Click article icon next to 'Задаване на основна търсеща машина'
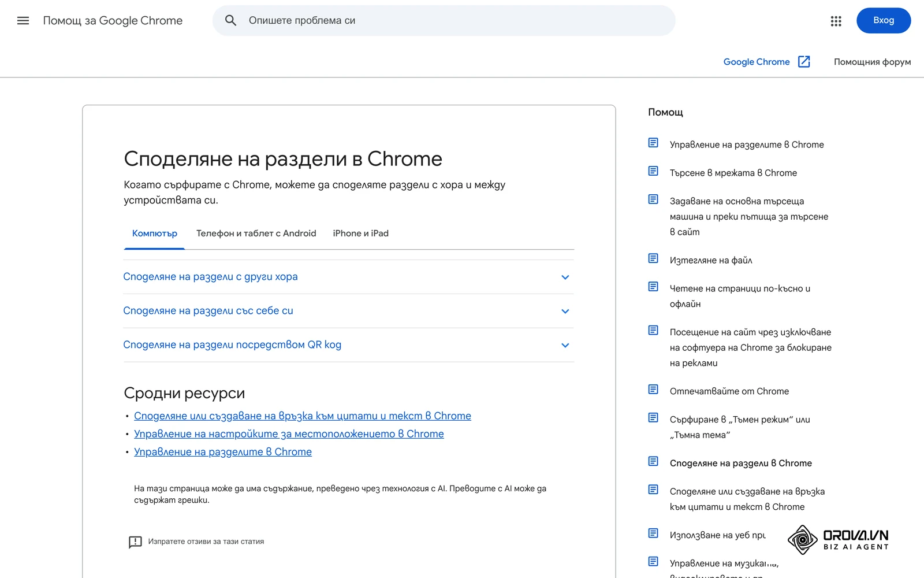This screenshot has width=924, height=578. 653,199
